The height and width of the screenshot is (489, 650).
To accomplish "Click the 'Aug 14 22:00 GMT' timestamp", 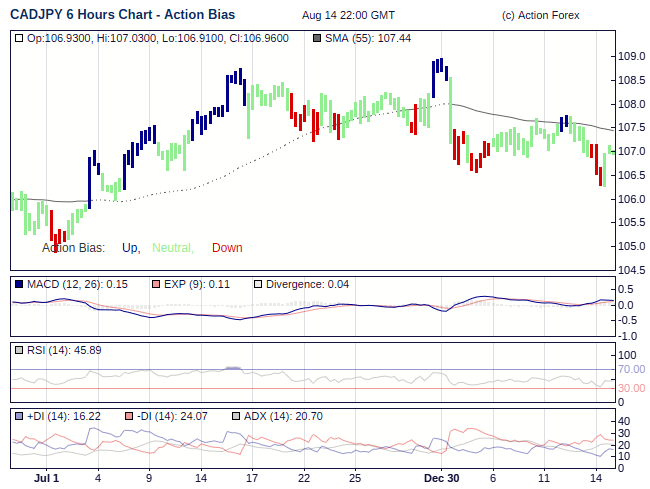I will 348,16.
